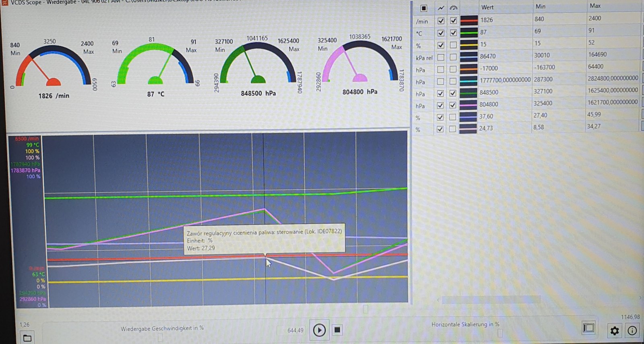644x344 pixels.
Task: Uncheck graph checkbox for /min row
Action: 441,21
